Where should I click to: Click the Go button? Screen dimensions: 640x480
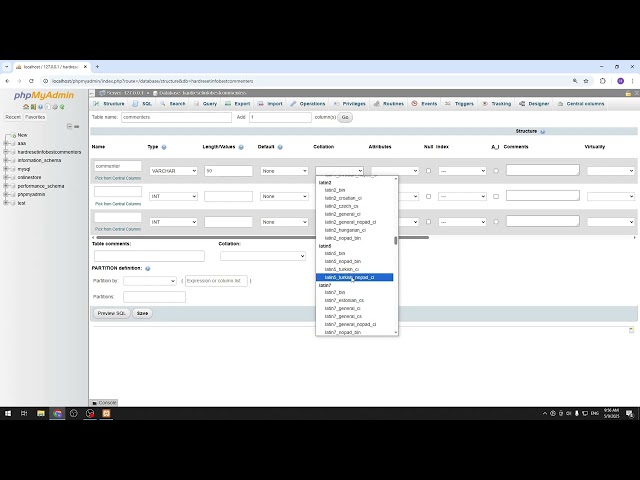tap(345, 117)
